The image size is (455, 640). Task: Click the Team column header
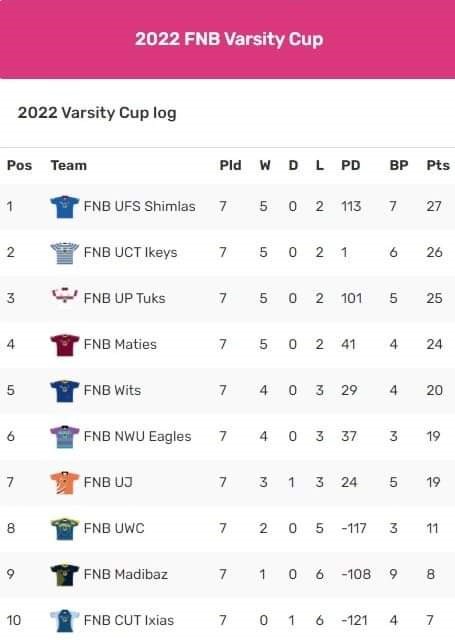click(69, 165)
